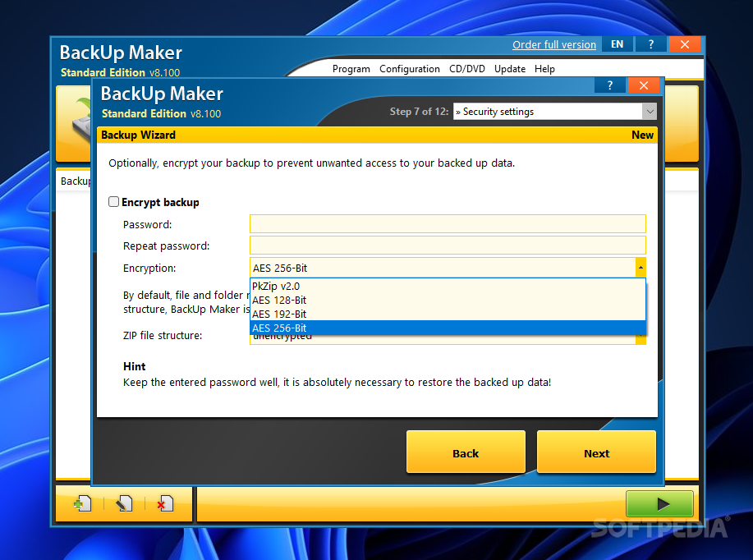Open the Configuration menu
Screen dimensions: 753x560
point(410,69)
